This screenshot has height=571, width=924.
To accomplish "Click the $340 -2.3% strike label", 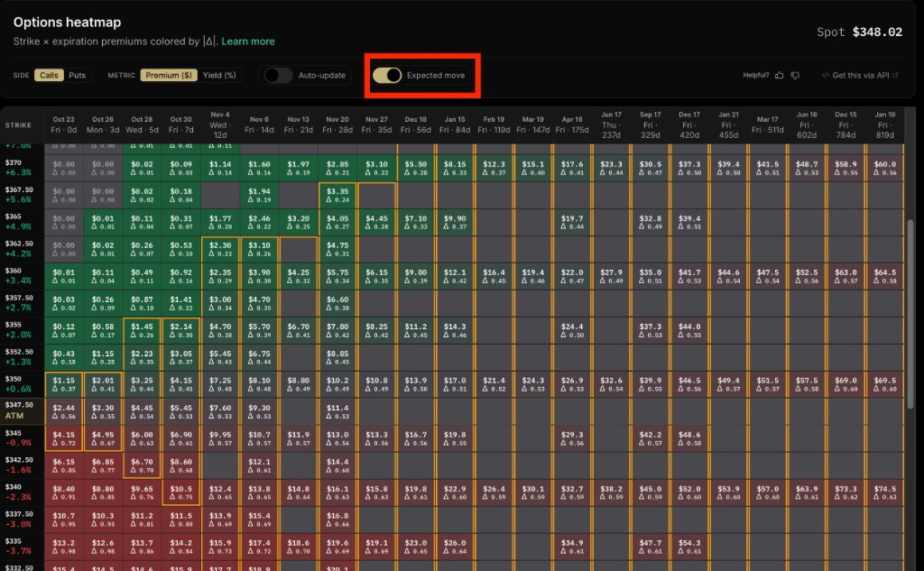I will pyautogui.click(x=22, y=492).
